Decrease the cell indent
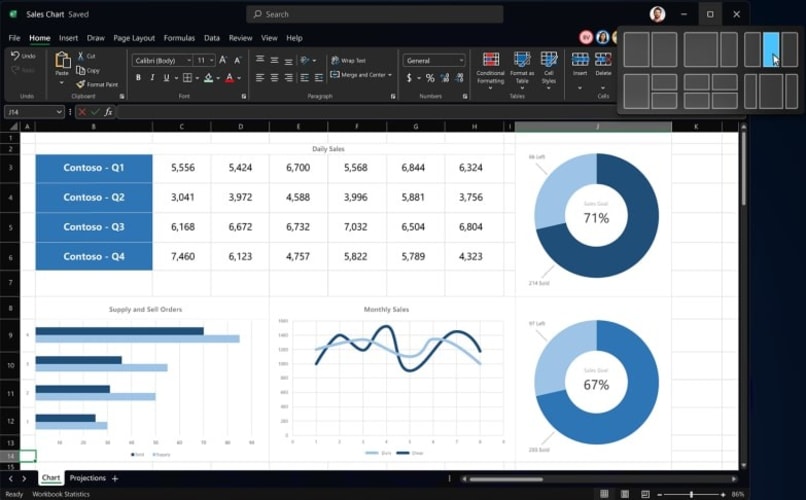Screen dimensions: 806x500 pos(305,78)
